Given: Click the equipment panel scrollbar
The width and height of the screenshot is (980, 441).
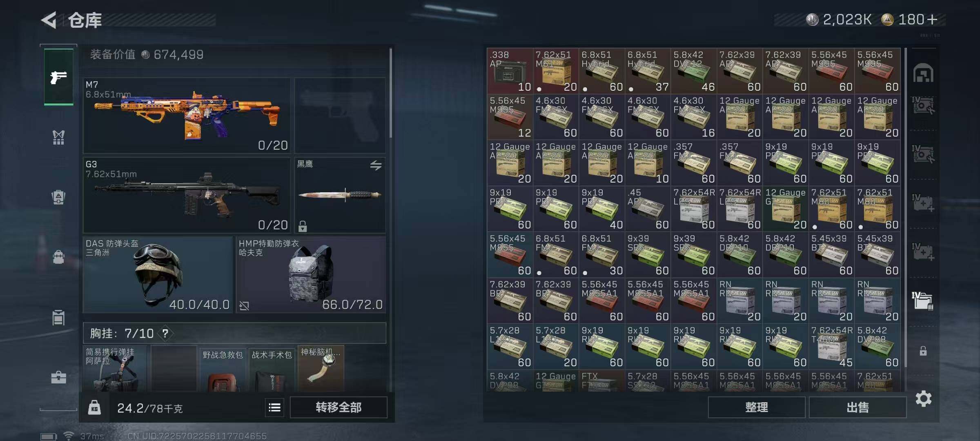Looking at the screenshot, I should (391, 93).
